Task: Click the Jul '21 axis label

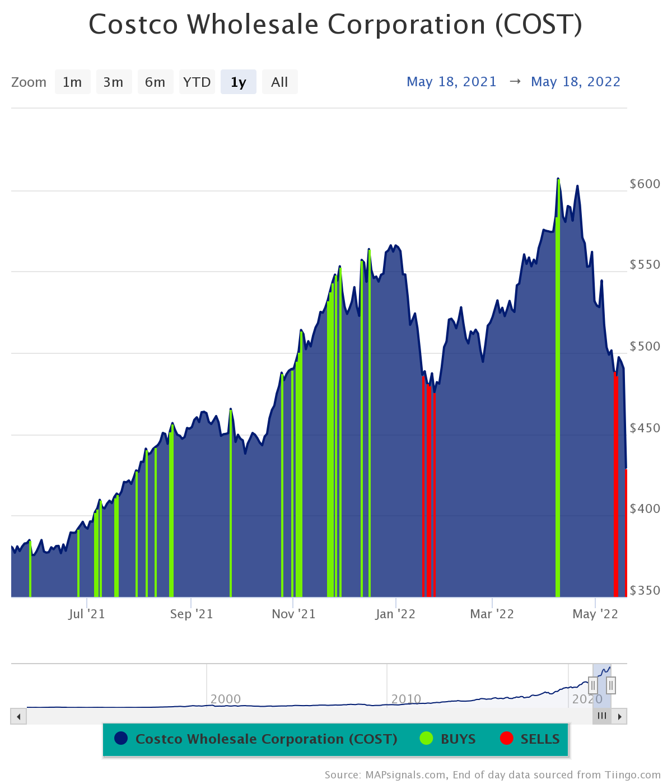Action: 87,614
